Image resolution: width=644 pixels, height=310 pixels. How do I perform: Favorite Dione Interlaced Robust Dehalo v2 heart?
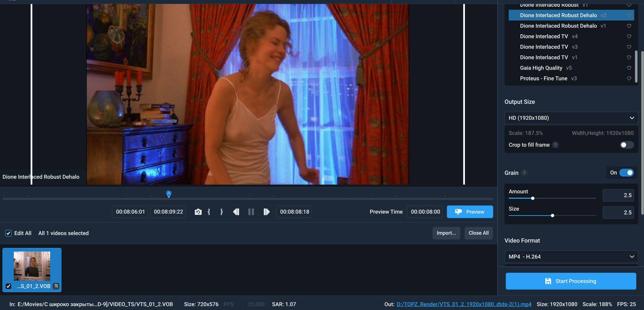coord(629,15)
